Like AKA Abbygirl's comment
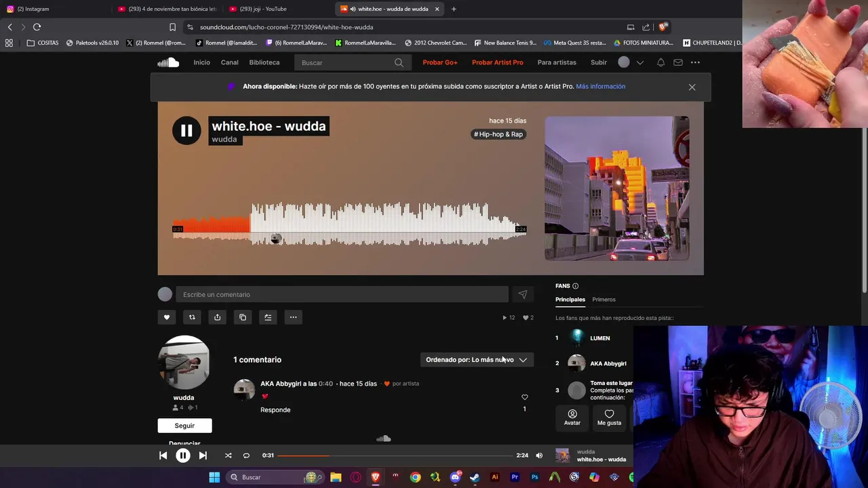Image resolution: width=868 pixels, height=488 pixels. tap(524, 397)
